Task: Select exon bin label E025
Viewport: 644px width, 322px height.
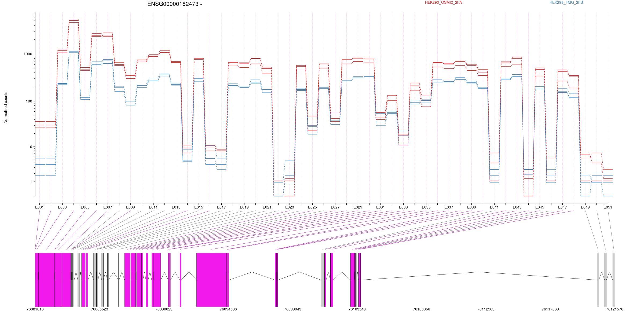Action: pyautogui.click(x=312, y=207)
